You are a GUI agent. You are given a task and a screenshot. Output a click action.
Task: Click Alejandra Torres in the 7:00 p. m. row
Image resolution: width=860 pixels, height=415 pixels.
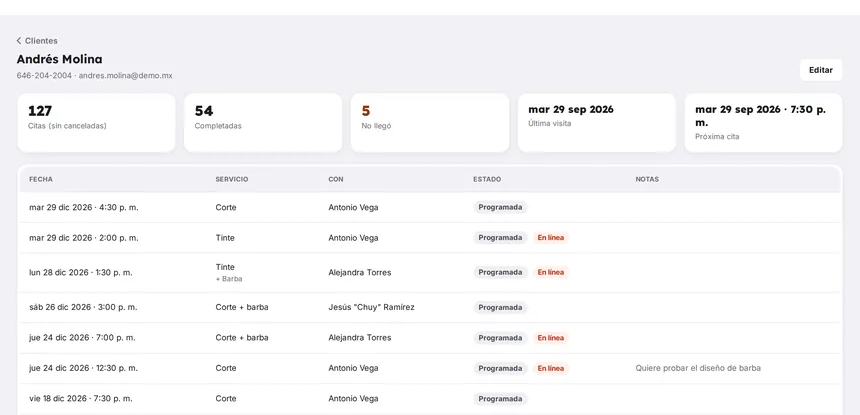tap(360, 338)
